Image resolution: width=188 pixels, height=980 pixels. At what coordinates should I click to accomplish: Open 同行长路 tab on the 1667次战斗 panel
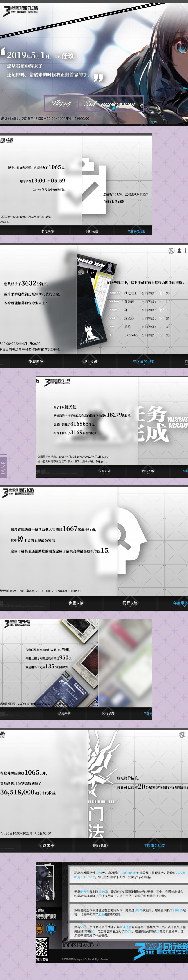pyautogui.click(x=130, y=603)
